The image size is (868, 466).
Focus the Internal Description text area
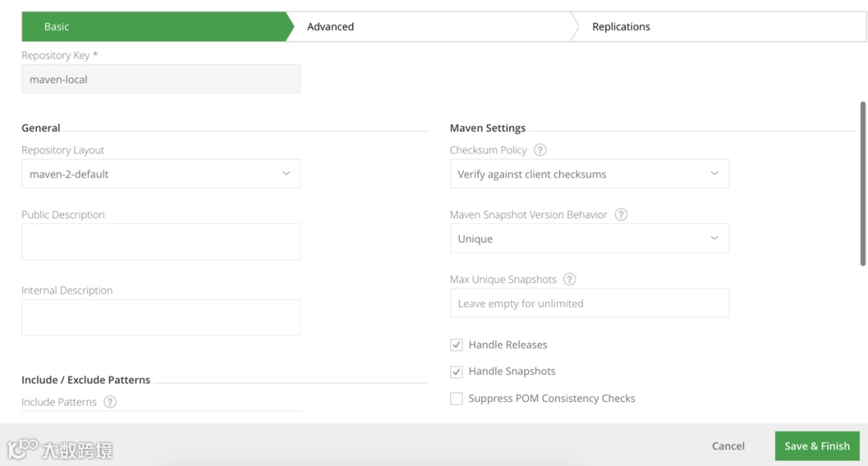click(x=161, y=317)
